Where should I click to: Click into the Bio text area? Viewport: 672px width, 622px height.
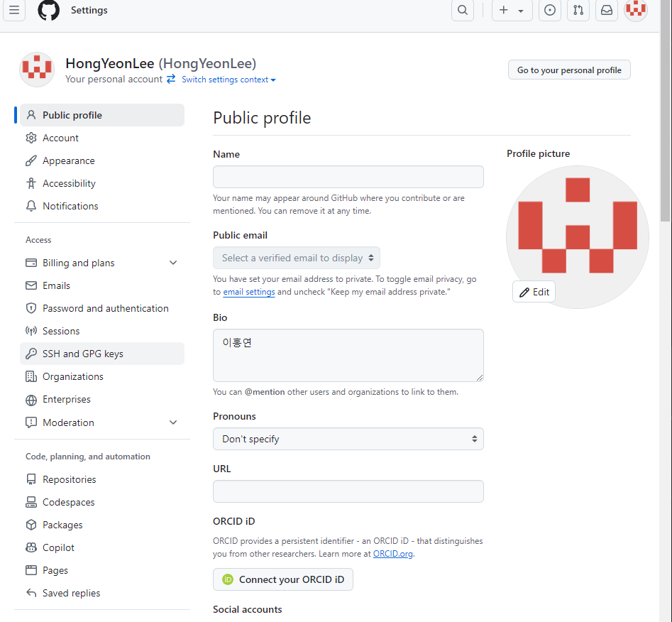tap(348, 355)
